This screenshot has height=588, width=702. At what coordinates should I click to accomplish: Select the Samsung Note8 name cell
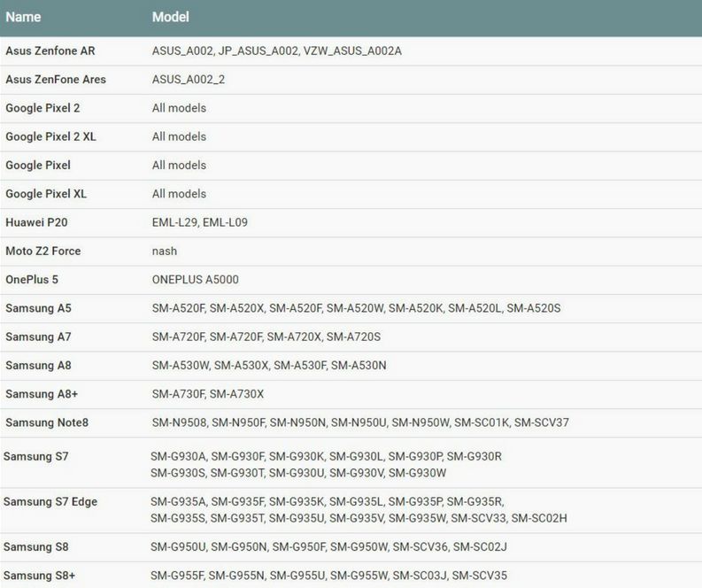point(47,423)
